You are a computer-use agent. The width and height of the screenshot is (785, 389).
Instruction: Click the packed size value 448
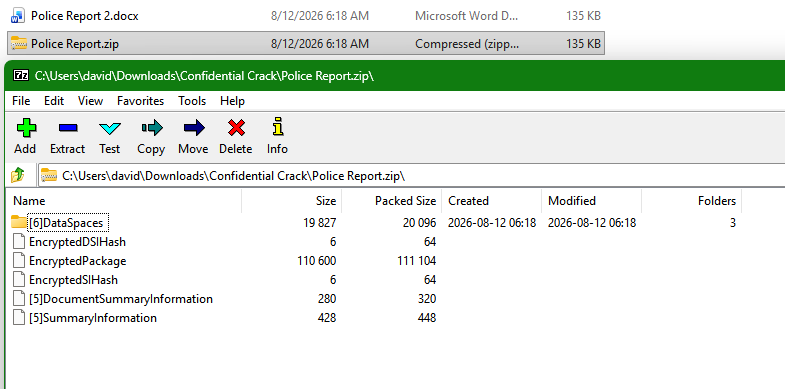tap(427, 318)
